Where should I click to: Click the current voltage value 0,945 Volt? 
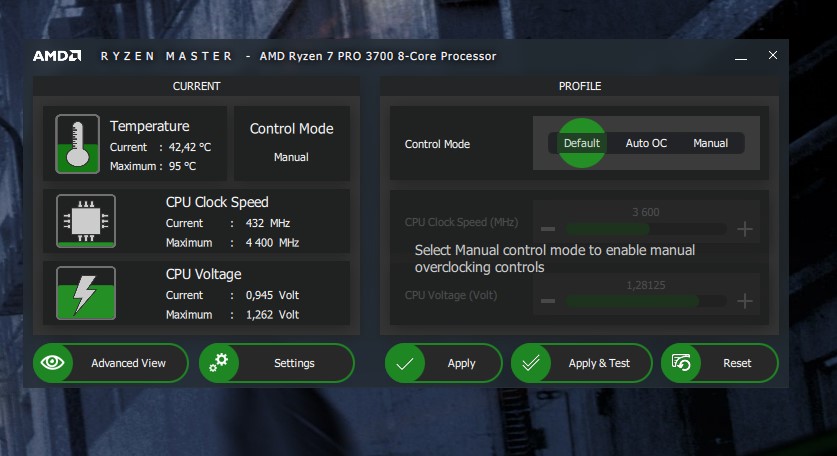pos(272,295)
